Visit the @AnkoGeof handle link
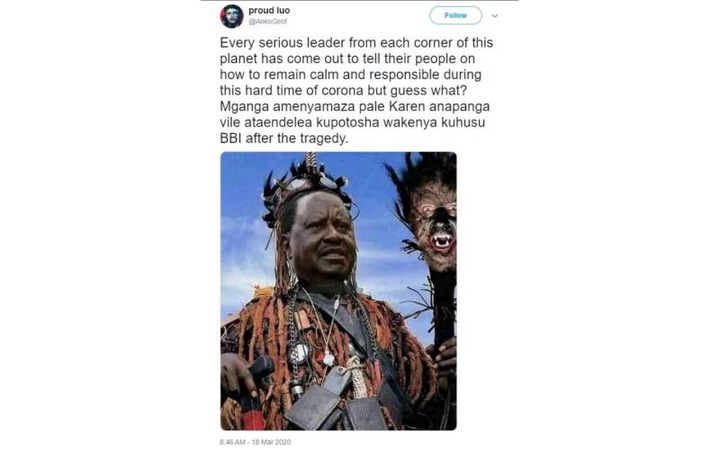Viewport: 720px width, 450px height. [x=268, y=21]
